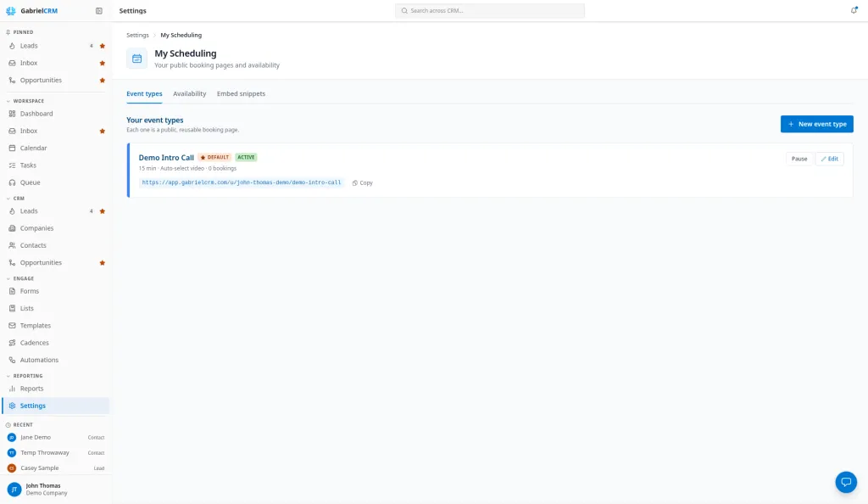Collapse the sidebar with the panel toggle icon
Screen dimensions: 868x504
pos(99,10)
